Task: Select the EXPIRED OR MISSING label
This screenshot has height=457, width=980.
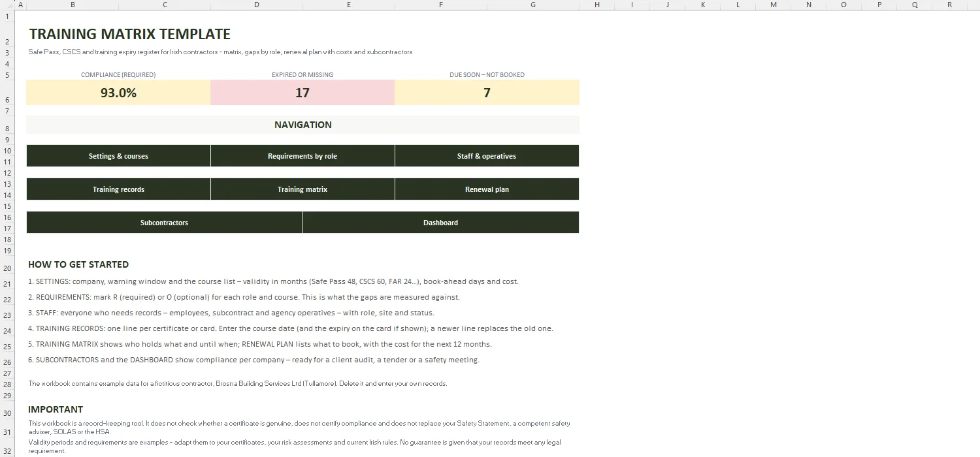Action: pos(302,75)
